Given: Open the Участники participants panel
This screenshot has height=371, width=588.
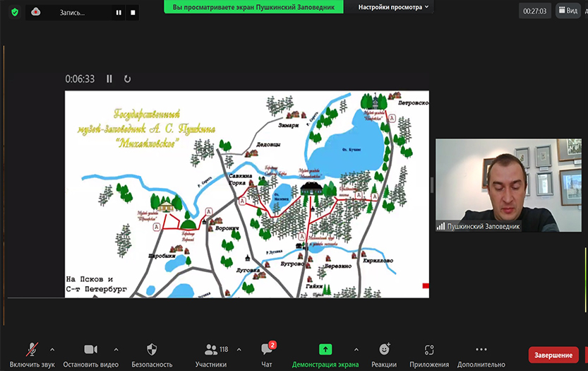Looking at the screenshot, I should coord(211,350).
